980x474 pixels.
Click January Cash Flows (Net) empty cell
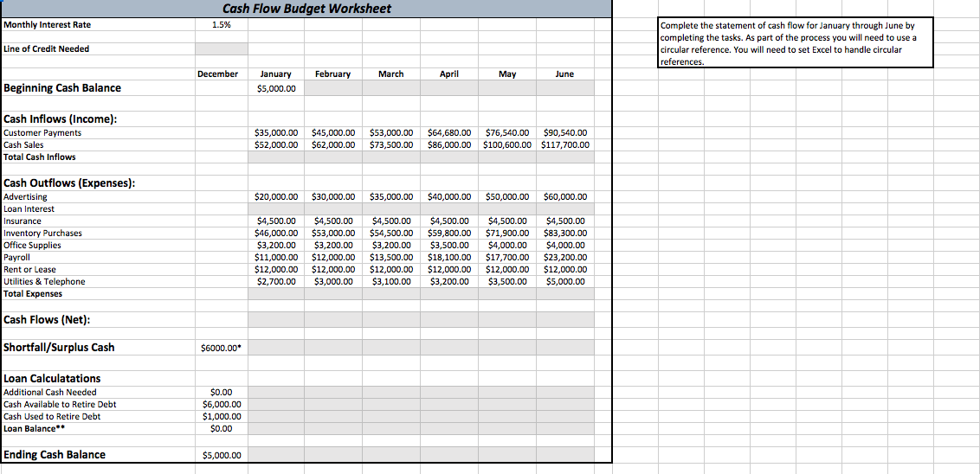275,320
